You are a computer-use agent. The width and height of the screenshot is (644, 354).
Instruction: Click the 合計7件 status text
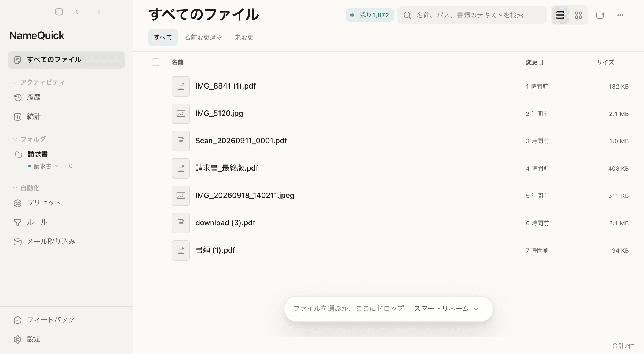coord(623,346)
